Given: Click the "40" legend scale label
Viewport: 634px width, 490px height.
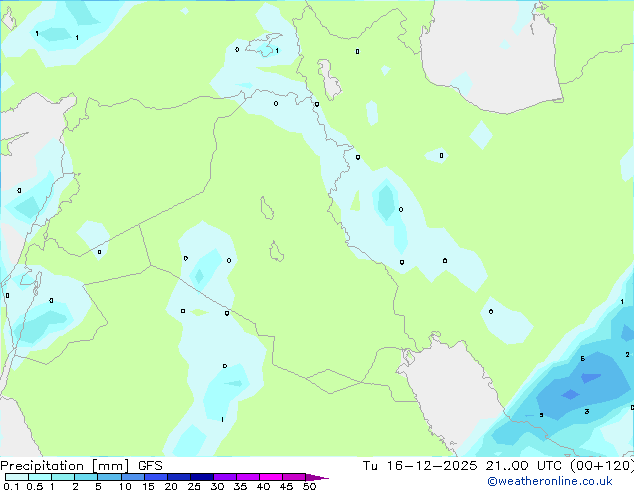Looking at the screenshot, I should click(263, 486).
